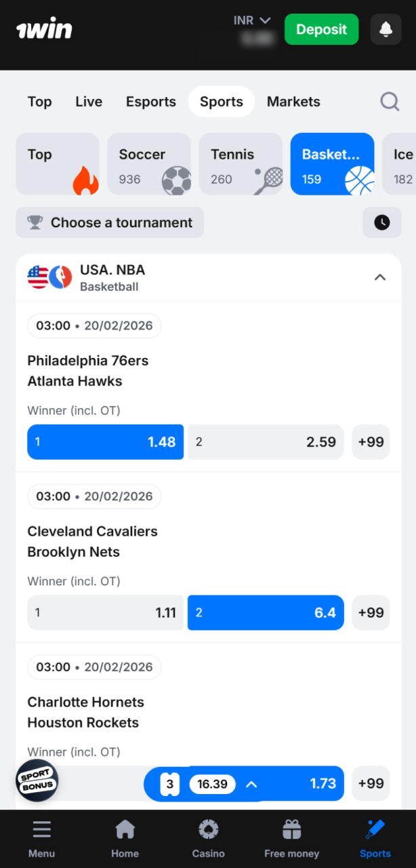Open Choose a tournament selector
The width and height of the screenshot is (416, 868).
pos(109,222)
